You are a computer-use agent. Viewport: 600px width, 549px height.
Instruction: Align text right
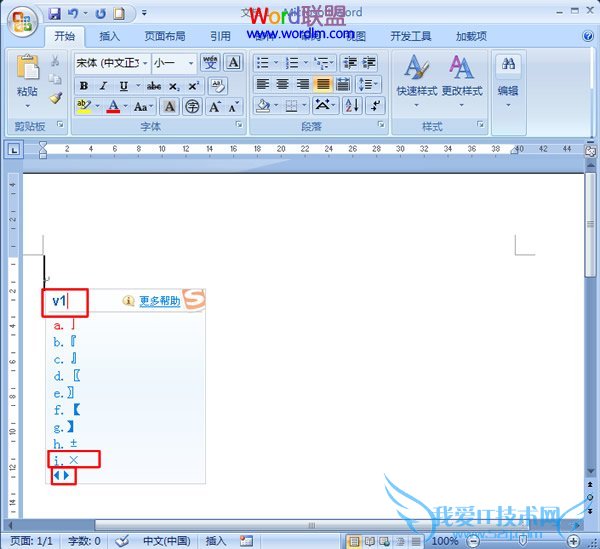303,84
